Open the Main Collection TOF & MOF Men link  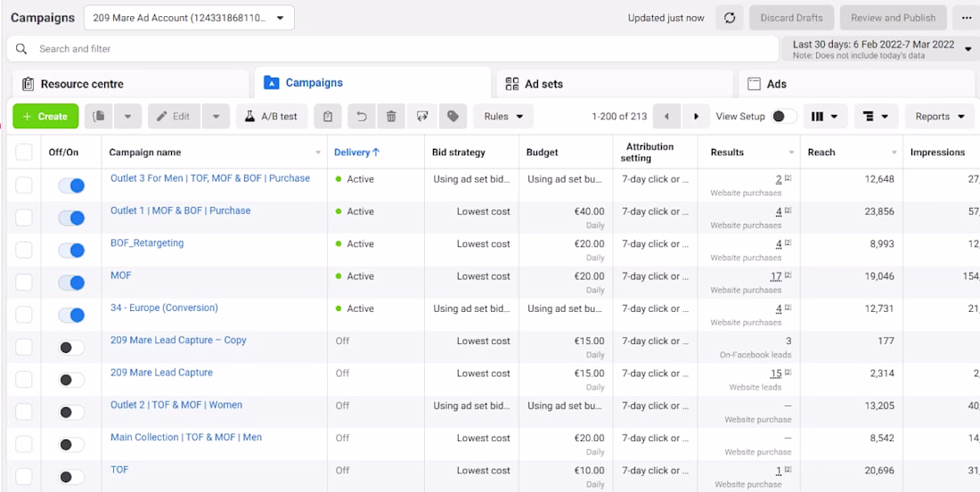(185, 438)
